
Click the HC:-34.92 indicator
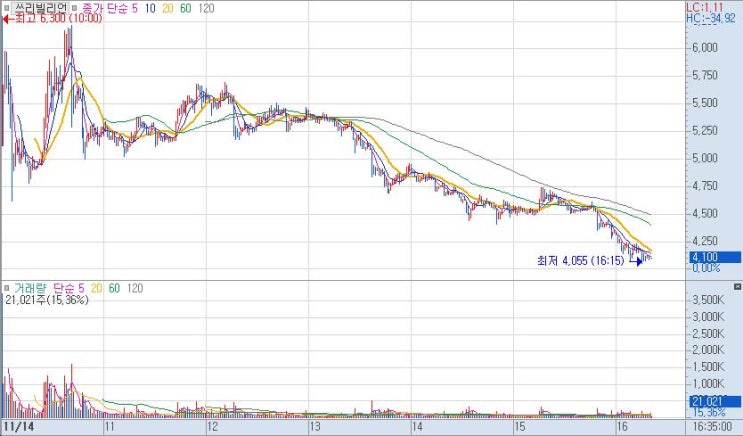[x=711, y=18]
